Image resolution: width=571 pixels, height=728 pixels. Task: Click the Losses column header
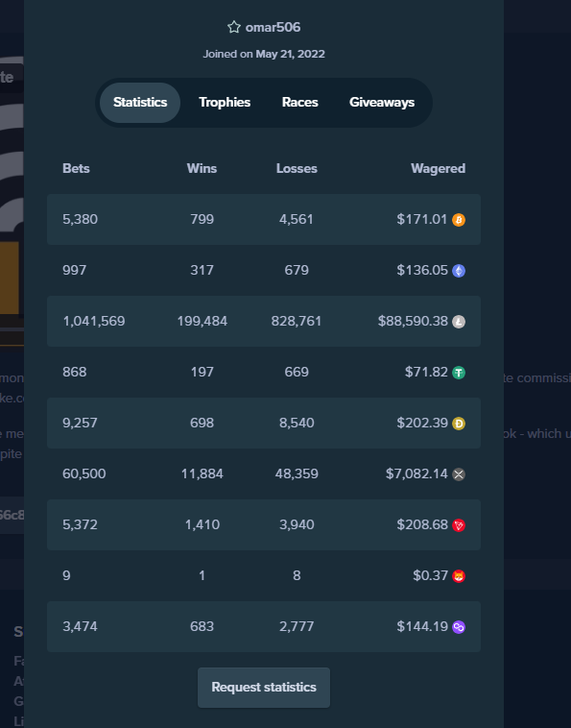point(297,168)
